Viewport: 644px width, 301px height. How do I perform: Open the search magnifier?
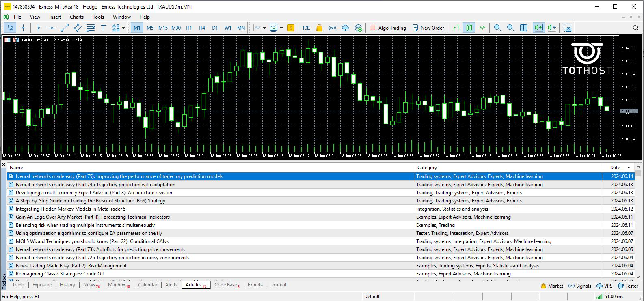click(635, 28)
